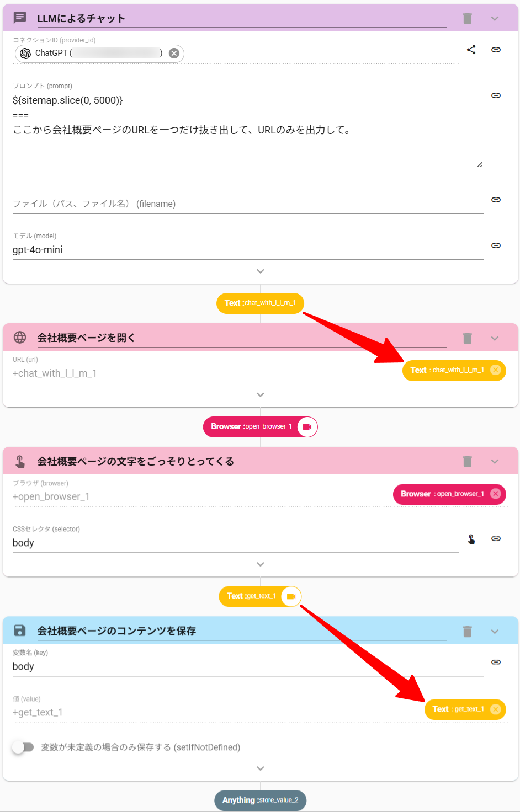520x812 pixels.
Task: Click the share icon beside ChatGPT connection
Action: pos(471,50)
